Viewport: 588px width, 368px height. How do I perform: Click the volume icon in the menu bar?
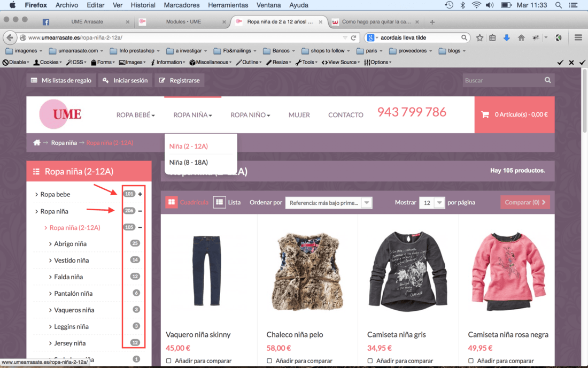490,5
